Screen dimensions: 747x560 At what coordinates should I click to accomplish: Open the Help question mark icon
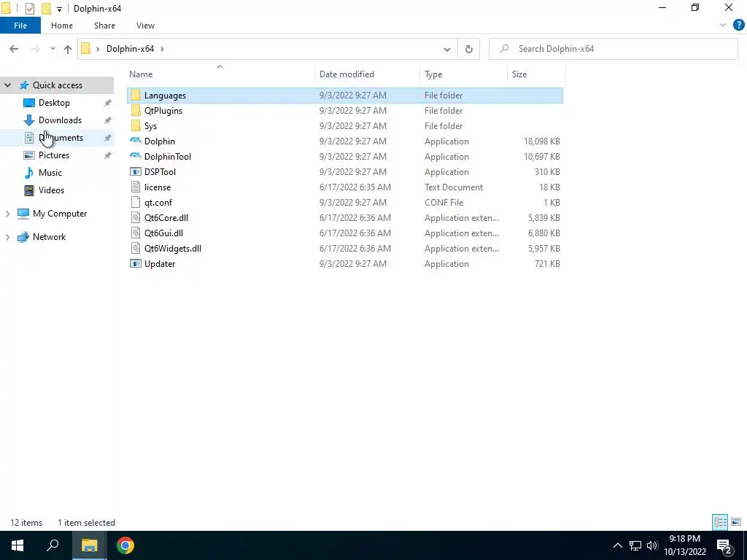pos(738,26)
